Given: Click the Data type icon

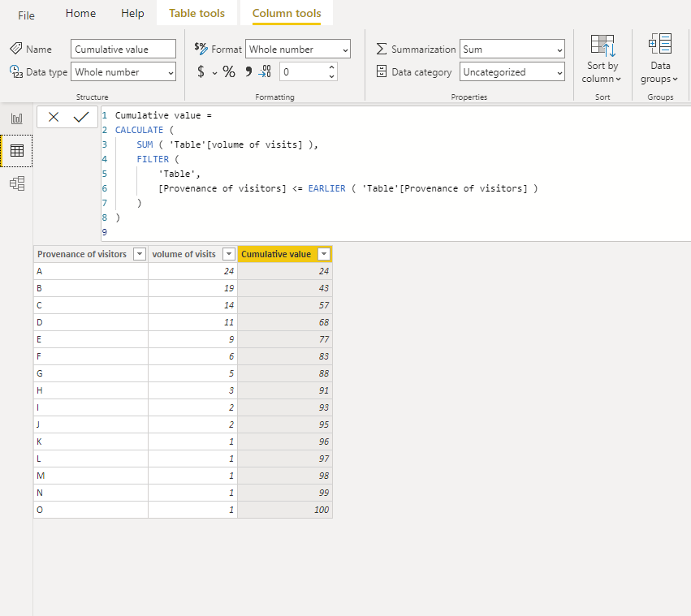Looking at the screenshot, I should [x=16, y=71].
